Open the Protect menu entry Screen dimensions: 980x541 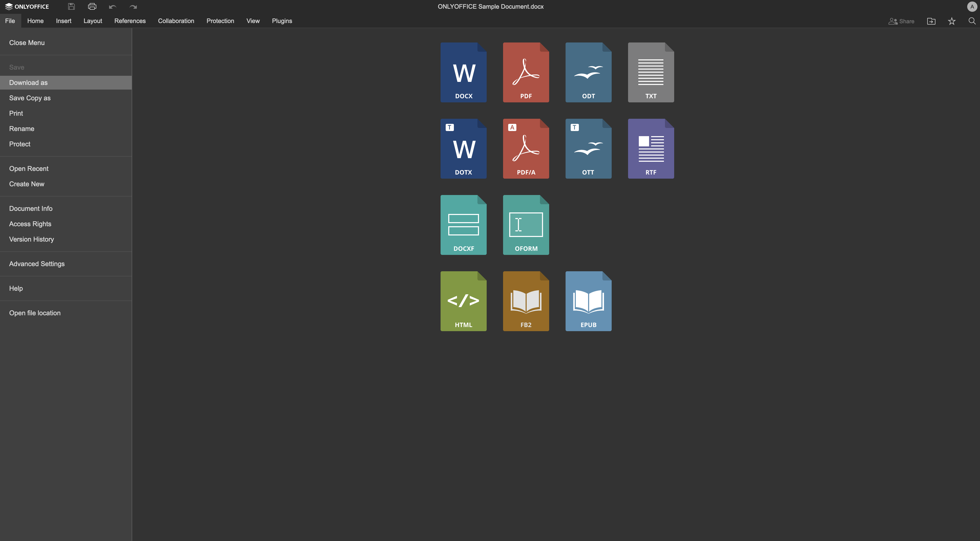[66, 144]
